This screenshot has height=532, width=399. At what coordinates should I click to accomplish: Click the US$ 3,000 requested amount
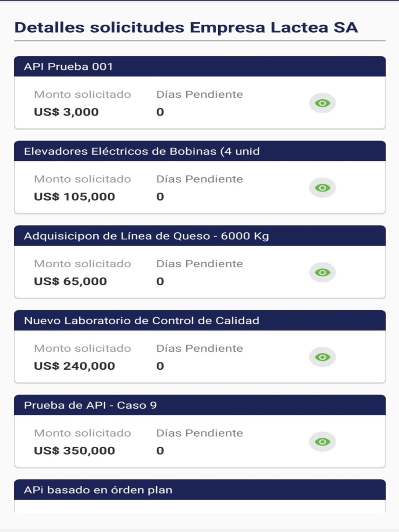coord(66,112)
